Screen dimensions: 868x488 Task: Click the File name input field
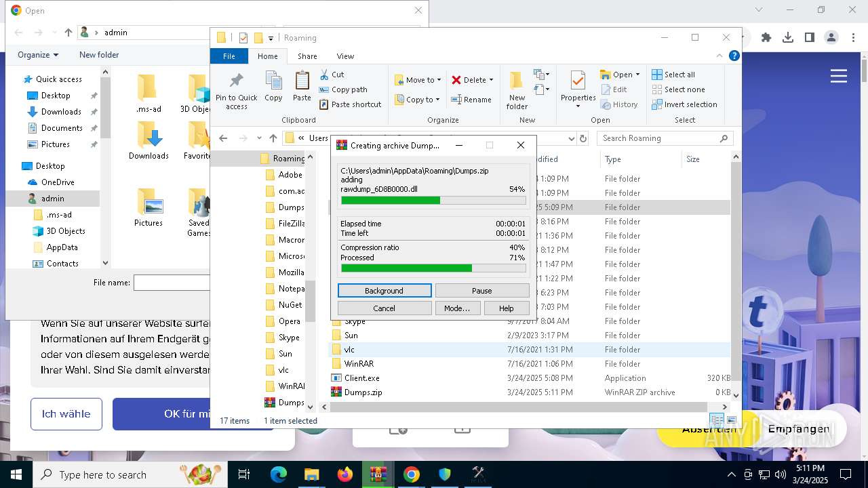point(172,283)
